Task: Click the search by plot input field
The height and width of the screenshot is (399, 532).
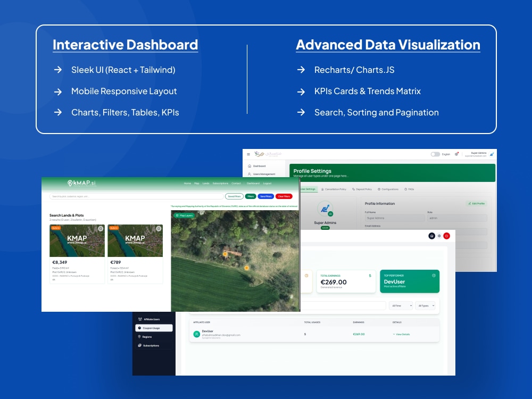Action: pyautogui.click(x=136, y=196)
